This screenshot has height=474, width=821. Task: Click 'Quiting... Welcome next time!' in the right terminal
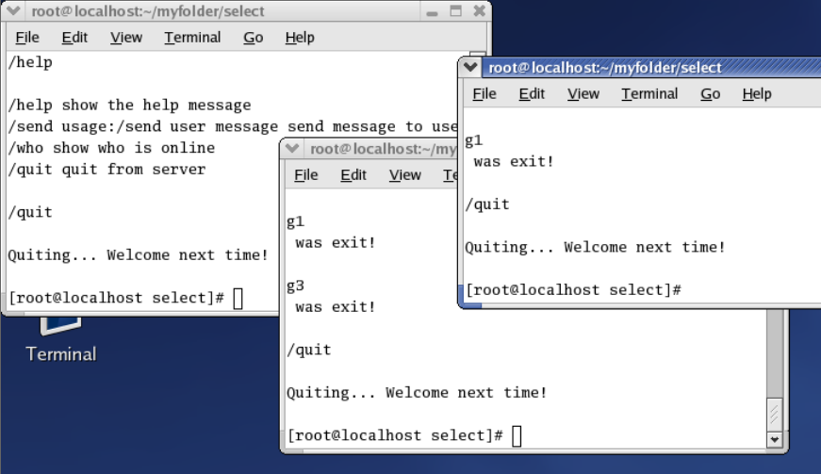point(595,247)
